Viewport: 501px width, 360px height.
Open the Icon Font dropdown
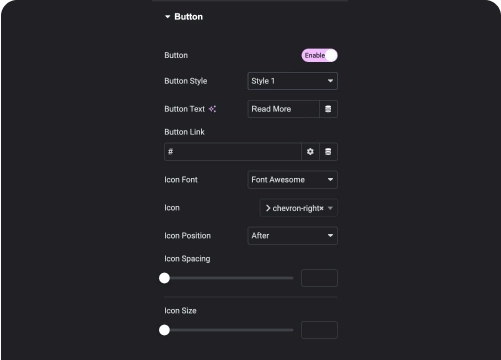[292, 180]
